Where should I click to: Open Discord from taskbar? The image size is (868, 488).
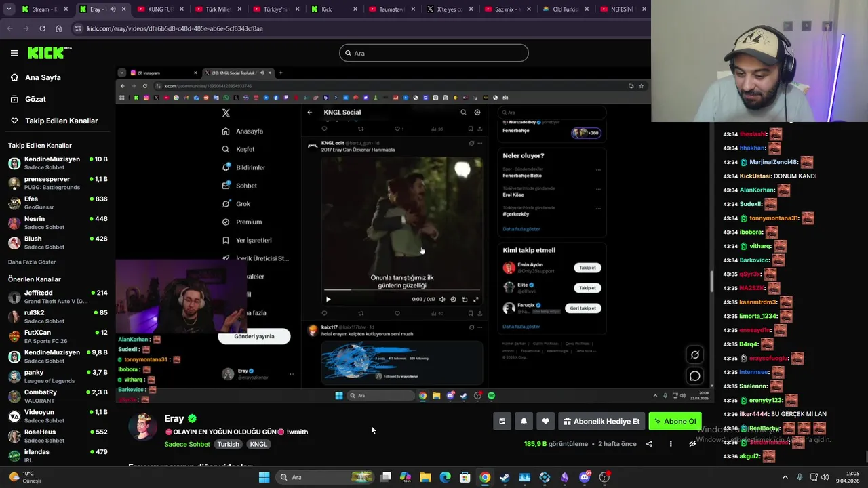click(585, 477)
